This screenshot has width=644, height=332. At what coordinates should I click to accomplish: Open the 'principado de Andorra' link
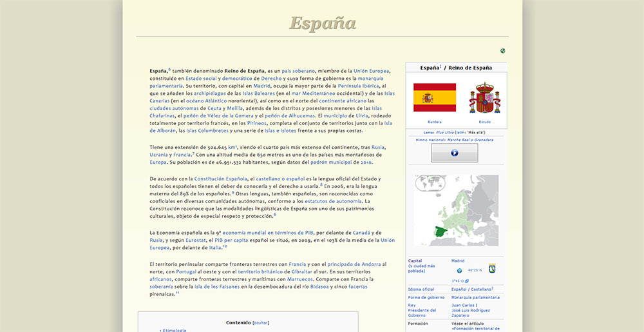354,264
